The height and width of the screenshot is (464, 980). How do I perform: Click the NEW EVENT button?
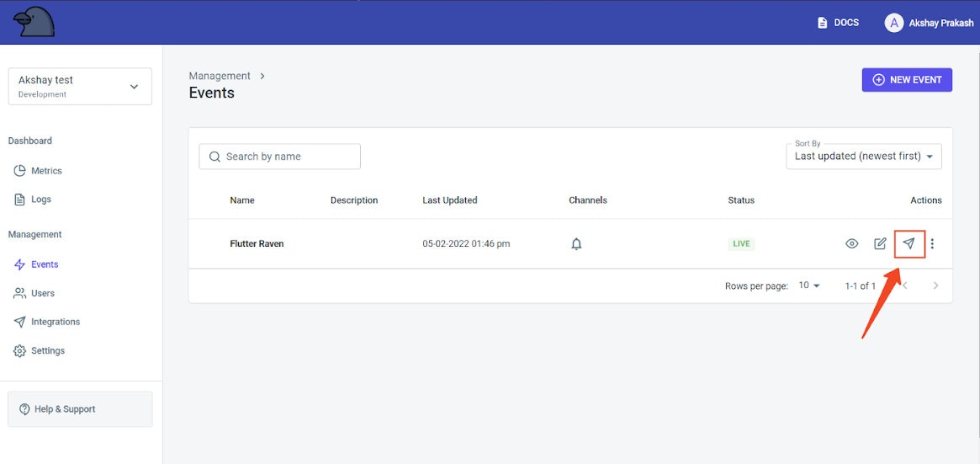click(907, 80)
